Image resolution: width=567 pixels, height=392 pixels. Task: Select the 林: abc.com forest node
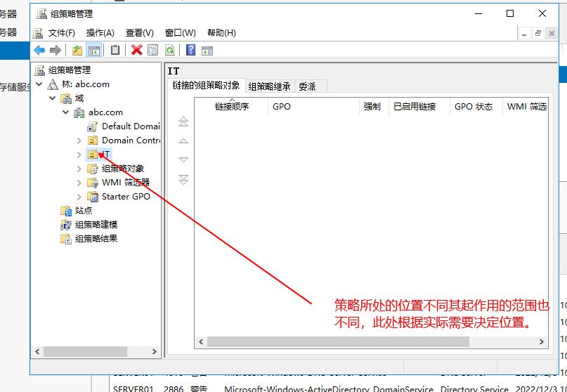pyautogui.click(x=85, y=84)
